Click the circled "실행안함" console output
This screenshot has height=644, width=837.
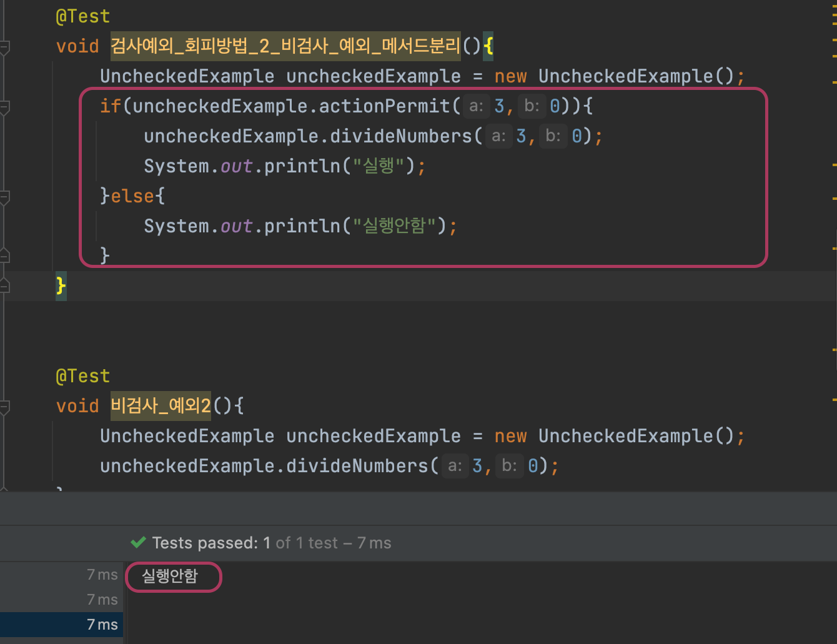[x=173, y=577]
